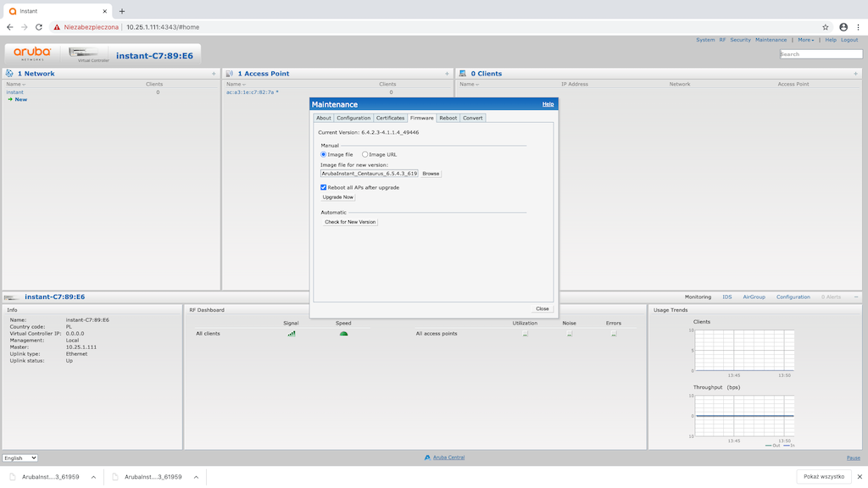
Task: Expand the More menu in top bar
Action: tap(805, 40)
